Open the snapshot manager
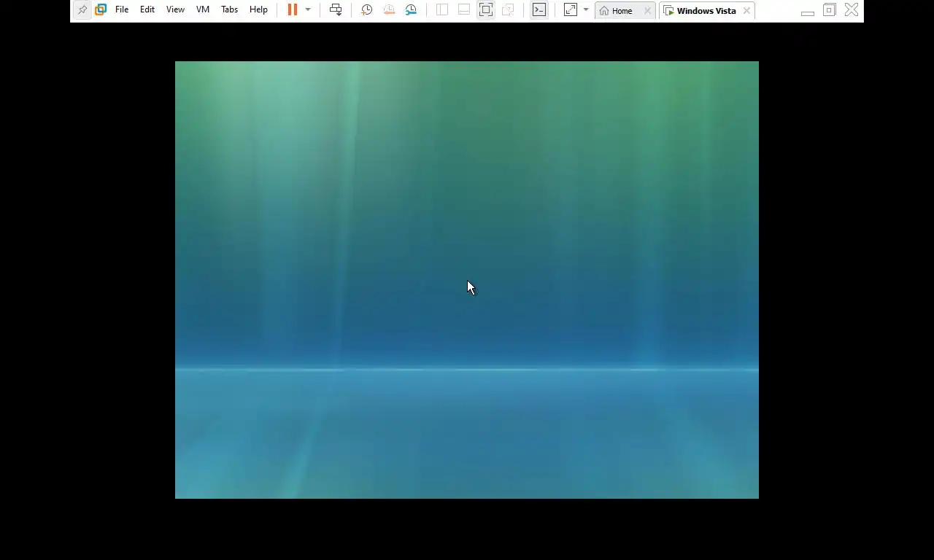Viewport: 934px width, 560px height. pyautogui.click(x=411, y=10)
